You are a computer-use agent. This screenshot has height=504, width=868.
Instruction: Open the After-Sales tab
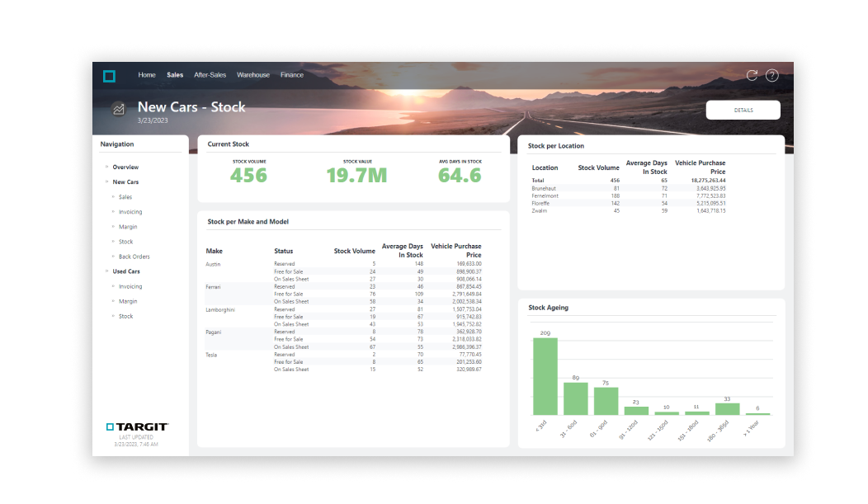[210, 74]
